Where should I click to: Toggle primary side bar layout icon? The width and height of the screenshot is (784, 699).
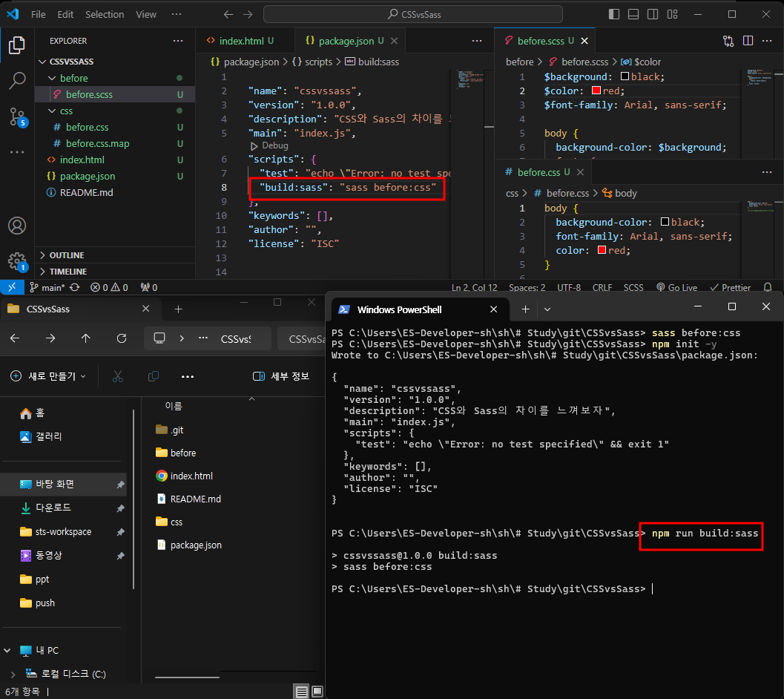coord(614,15)
